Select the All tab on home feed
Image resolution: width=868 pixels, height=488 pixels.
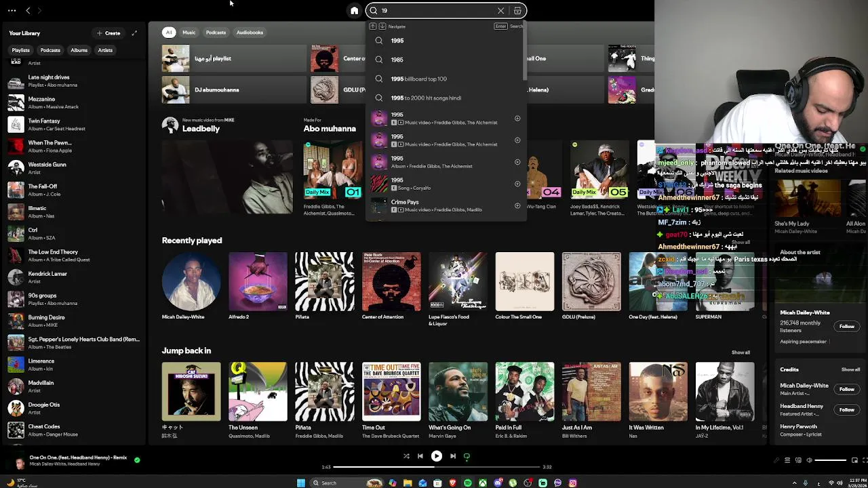pos(169,33)
